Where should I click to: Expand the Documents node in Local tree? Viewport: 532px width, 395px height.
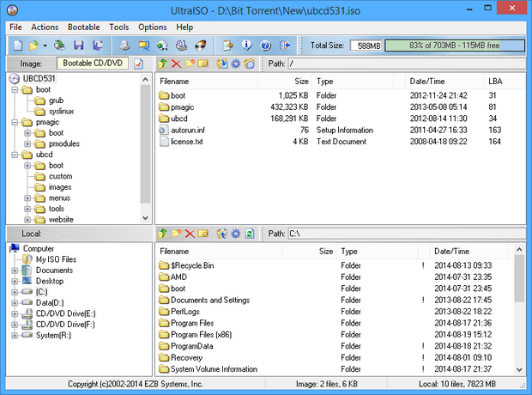tap(15, 270)
